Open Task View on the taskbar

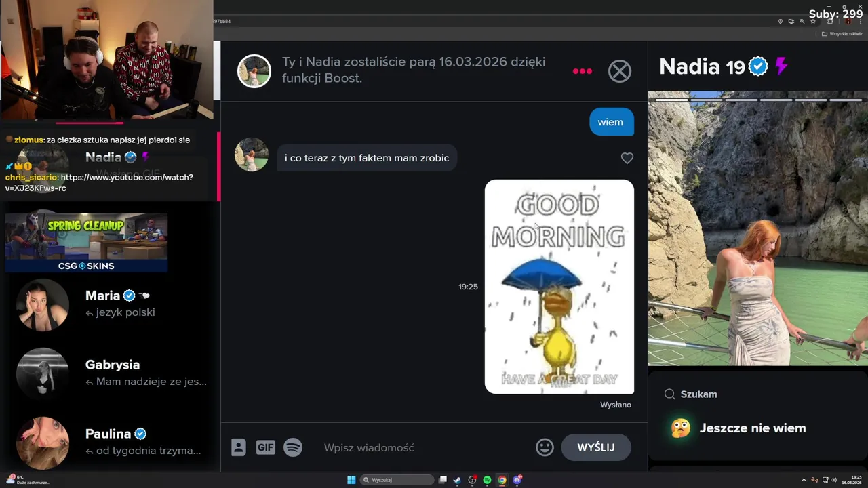pyautogui.click(x=443, y=480)
